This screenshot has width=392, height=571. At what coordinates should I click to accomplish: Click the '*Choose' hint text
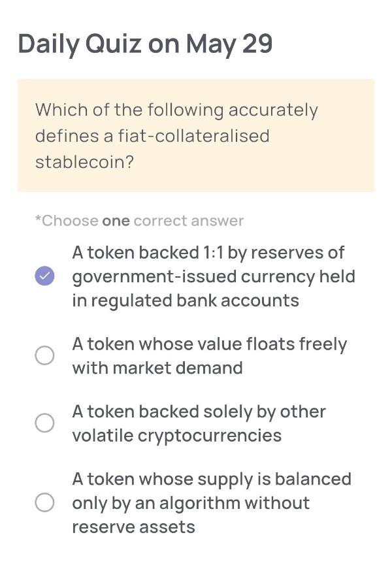(x=67, y=221)
